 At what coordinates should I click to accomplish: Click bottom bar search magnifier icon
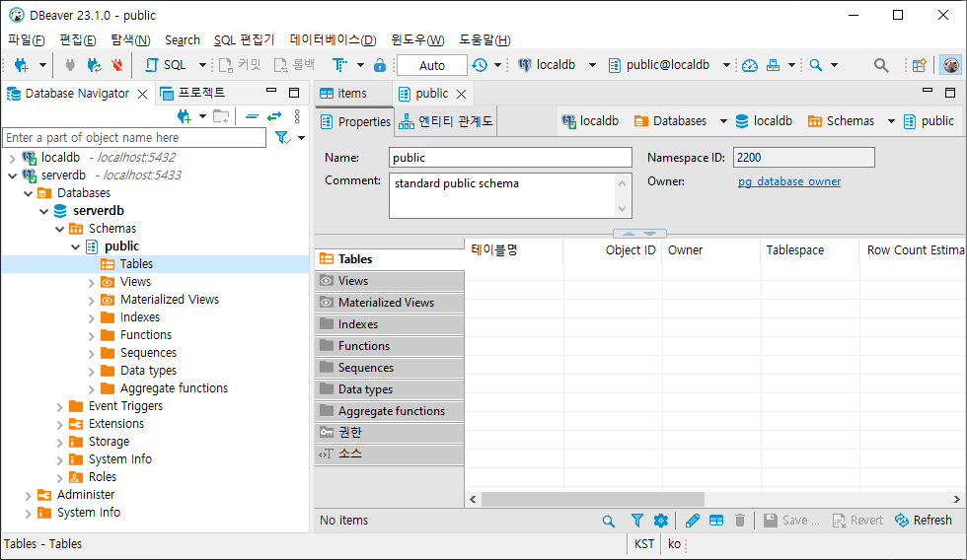point(609,522)
